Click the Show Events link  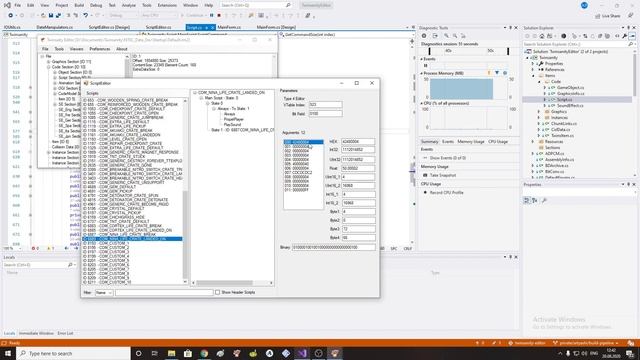point(448,158)
